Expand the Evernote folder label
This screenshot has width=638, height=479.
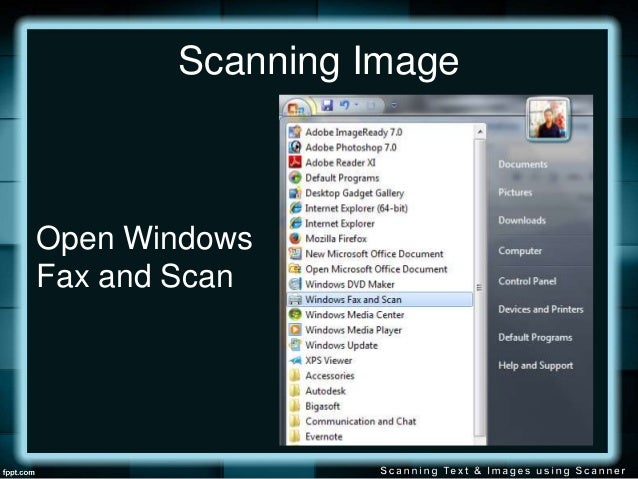pyautogui.click(x=324, y=436)
